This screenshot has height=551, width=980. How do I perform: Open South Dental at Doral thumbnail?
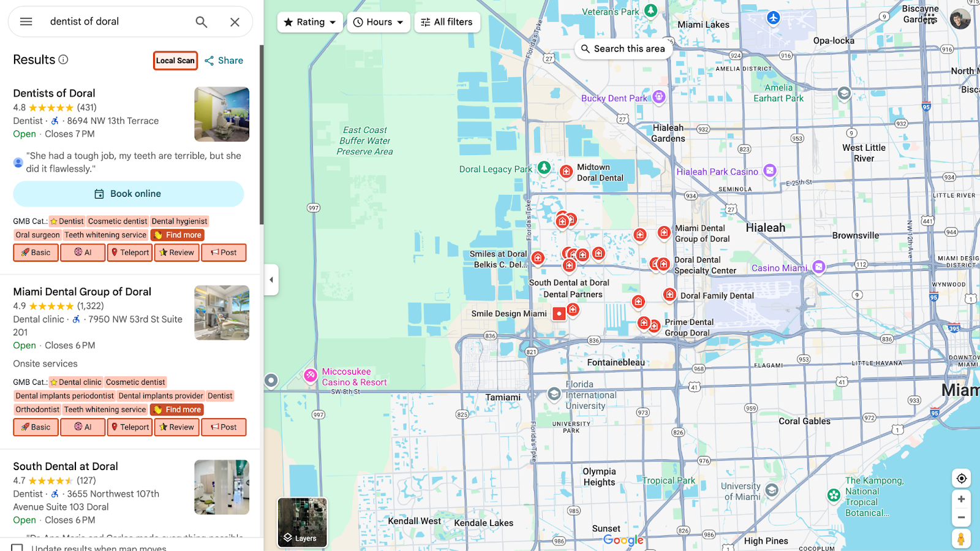pyautogui.click(x=222, y=487)
